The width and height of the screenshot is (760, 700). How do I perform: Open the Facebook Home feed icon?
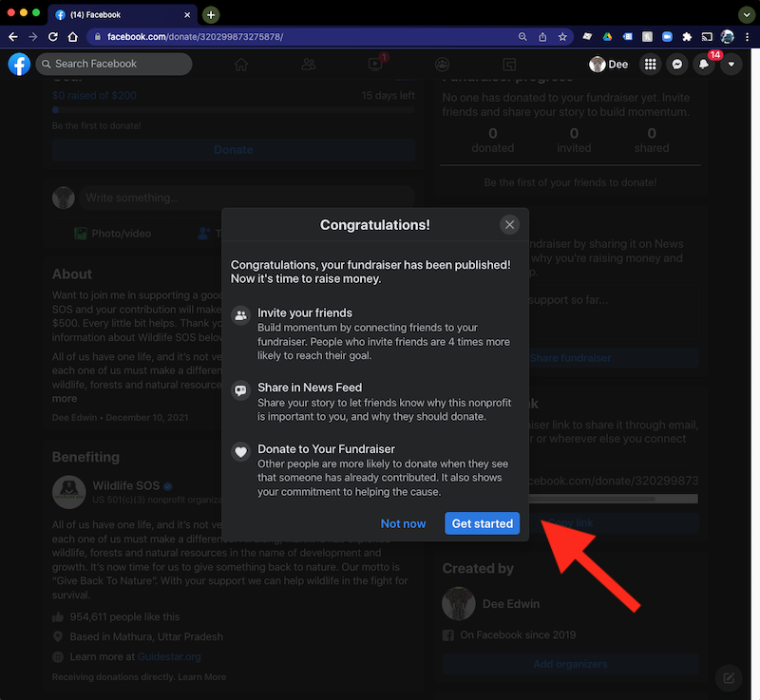pyautogui.click(x=241, y=65)
